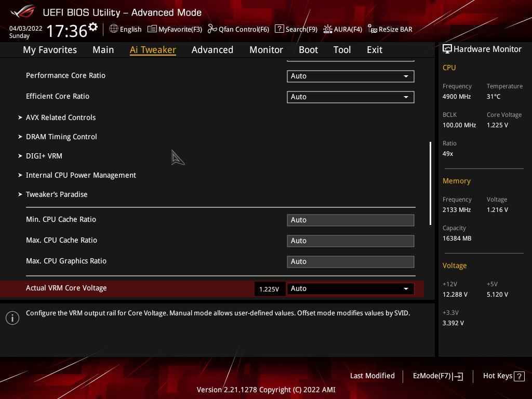Open the Boot tab
532x399 pixels.
pos(308,50)
